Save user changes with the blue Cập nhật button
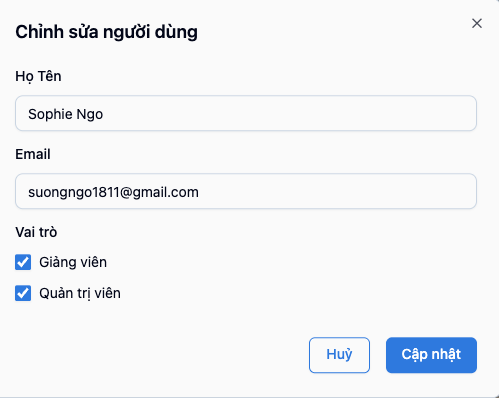This screenshot has width=499, height=398. (431, 355)
